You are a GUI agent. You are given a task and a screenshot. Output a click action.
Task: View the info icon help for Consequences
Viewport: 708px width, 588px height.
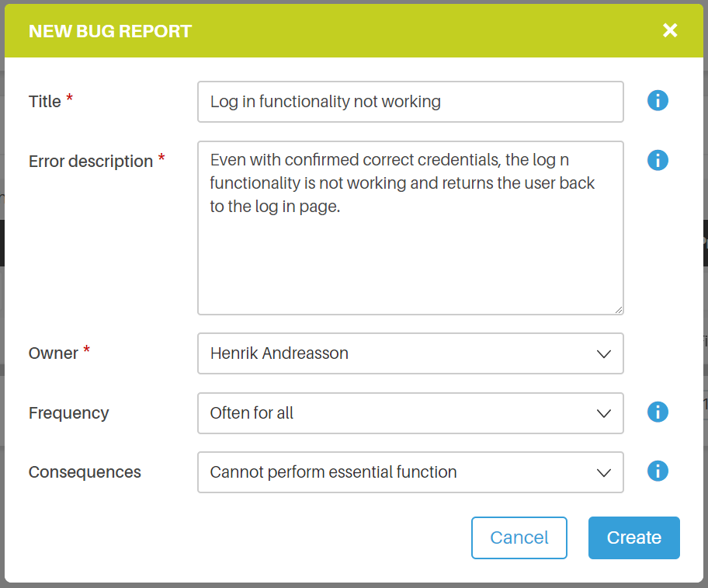[x=658, y=471]
